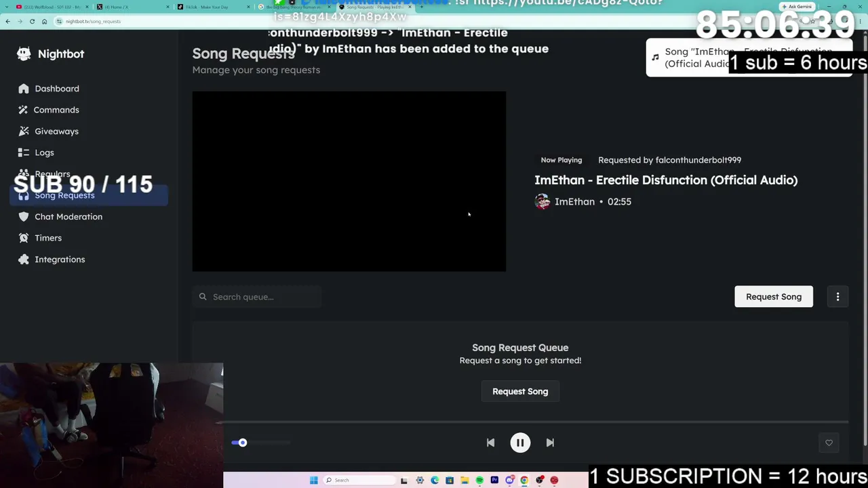Click the ImEthan Erectile Disfunction song title

pos(666,180)
